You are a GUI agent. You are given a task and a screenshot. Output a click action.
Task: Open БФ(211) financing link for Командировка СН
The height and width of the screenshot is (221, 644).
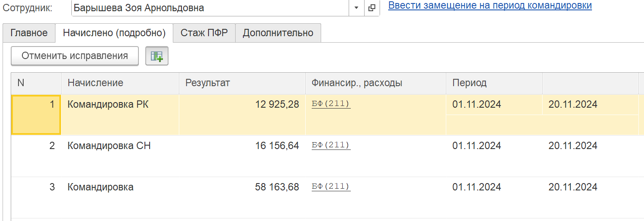(331, 145)
